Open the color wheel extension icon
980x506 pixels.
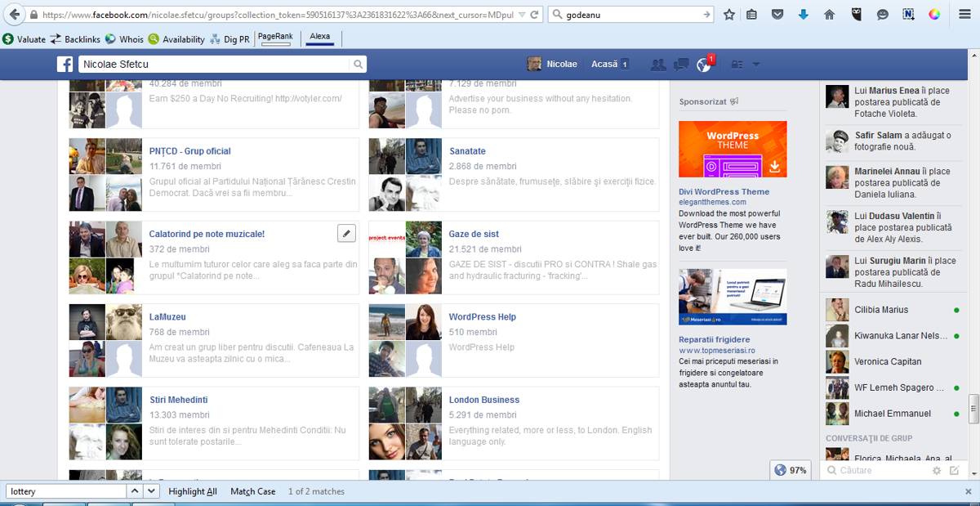(934, 15)
